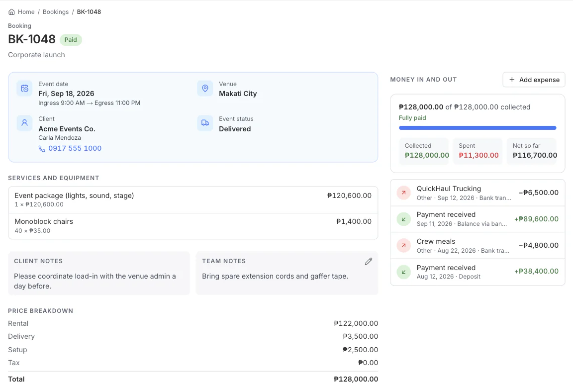Viewport: 573px width, 392px height.
Task: Go to Bookings breadcrumb
Action: pyautogui.click(x=56, y=12)
